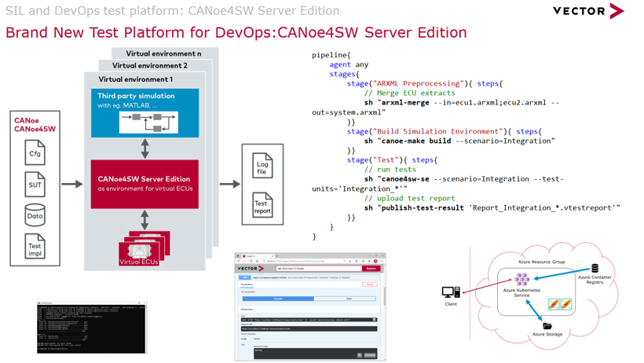This screenshot has width=644, height=363.
Task: Click the red slide title text
Action: pyautogui.click(x=236, y=32)
